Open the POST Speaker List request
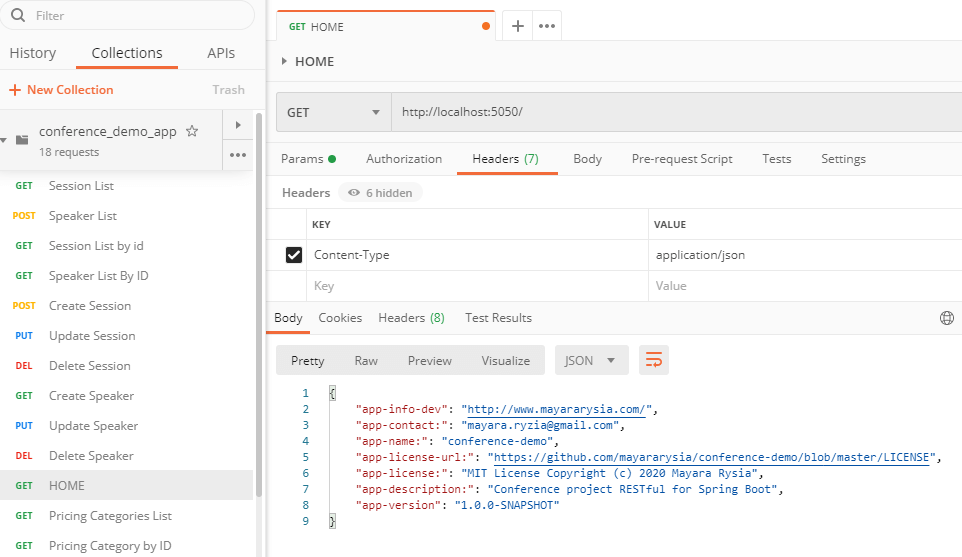 [x=126, y=216]
